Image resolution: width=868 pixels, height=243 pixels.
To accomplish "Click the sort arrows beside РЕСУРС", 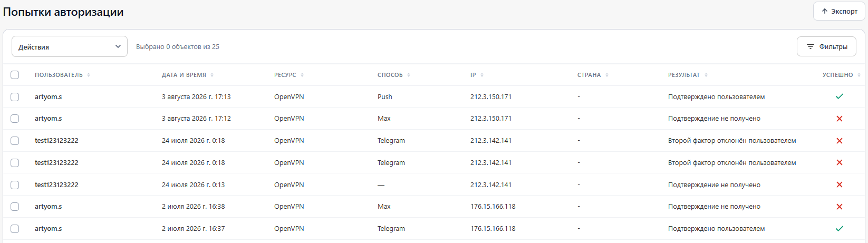I will point(302,75).
